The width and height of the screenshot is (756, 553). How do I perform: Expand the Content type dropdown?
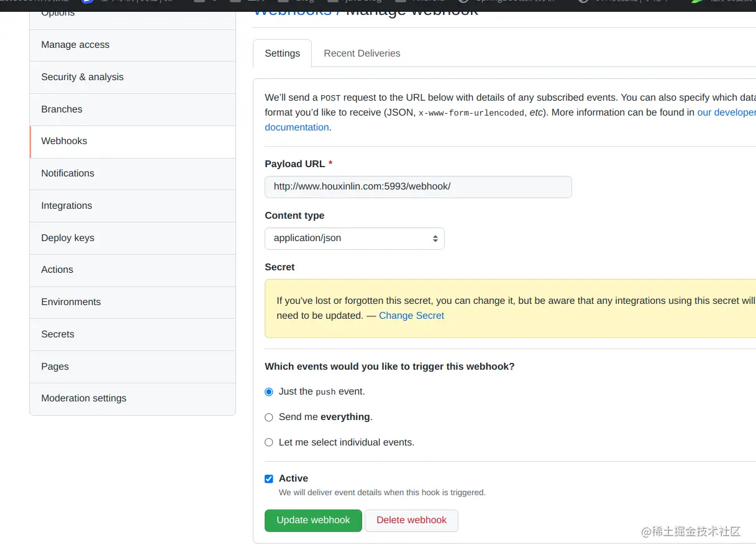coord(355,239)
